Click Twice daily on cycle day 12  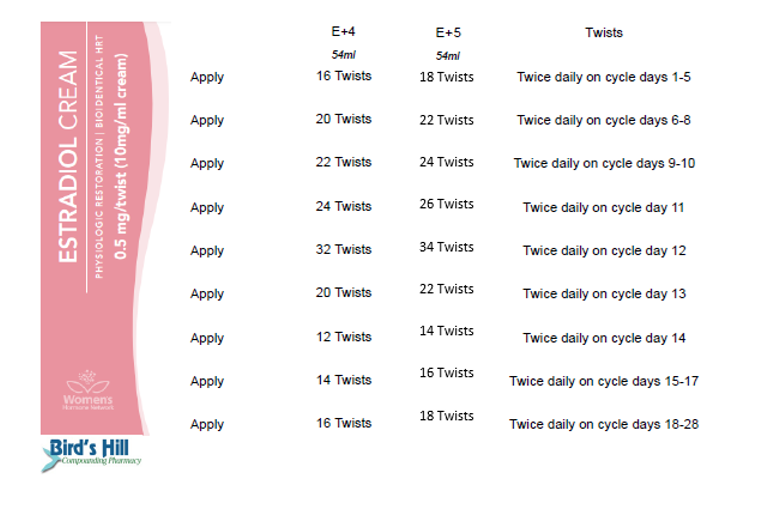(x=604, y=251)
